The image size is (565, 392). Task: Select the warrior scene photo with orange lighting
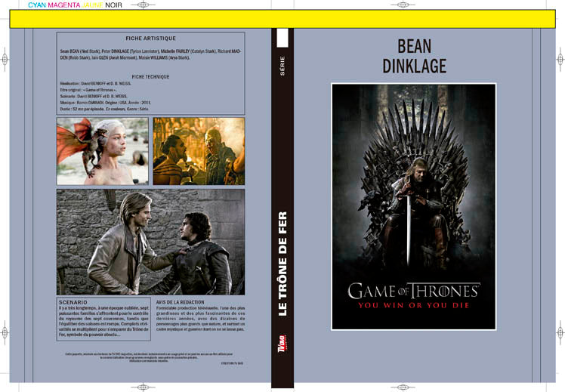(x=199, y=151)
